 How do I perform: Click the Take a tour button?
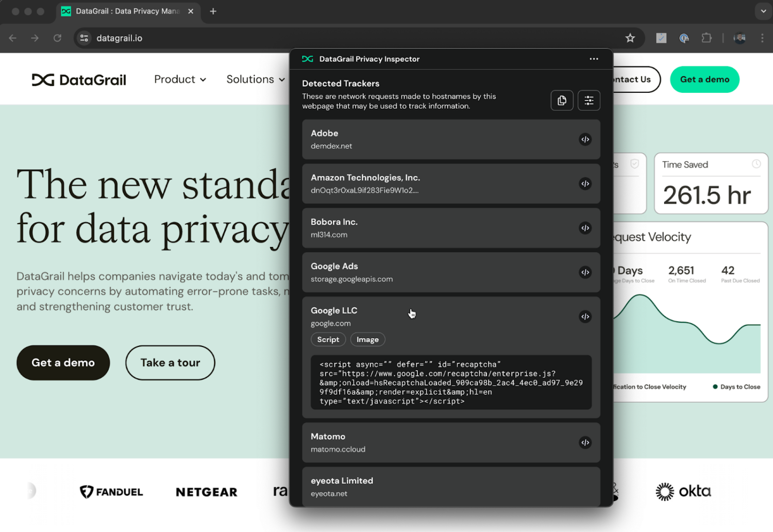pyautogui.click(x=170, y=362)
